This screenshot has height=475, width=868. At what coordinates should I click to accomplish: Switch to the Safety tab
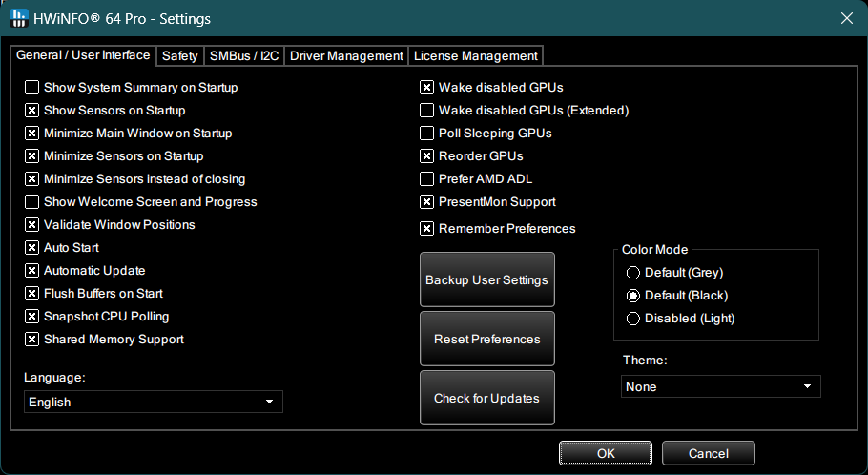(180, 56)
